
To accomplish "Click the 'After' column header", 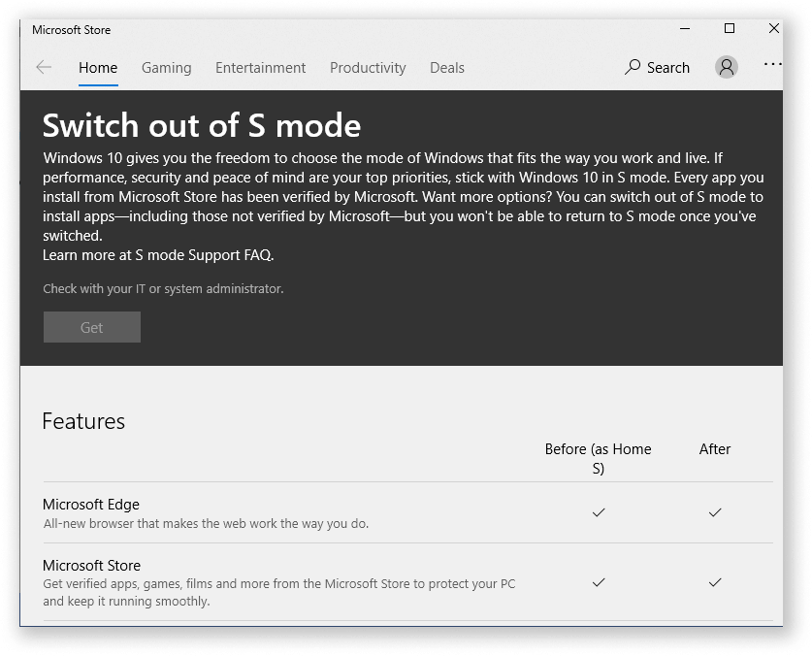I will (x=715, y=448).
